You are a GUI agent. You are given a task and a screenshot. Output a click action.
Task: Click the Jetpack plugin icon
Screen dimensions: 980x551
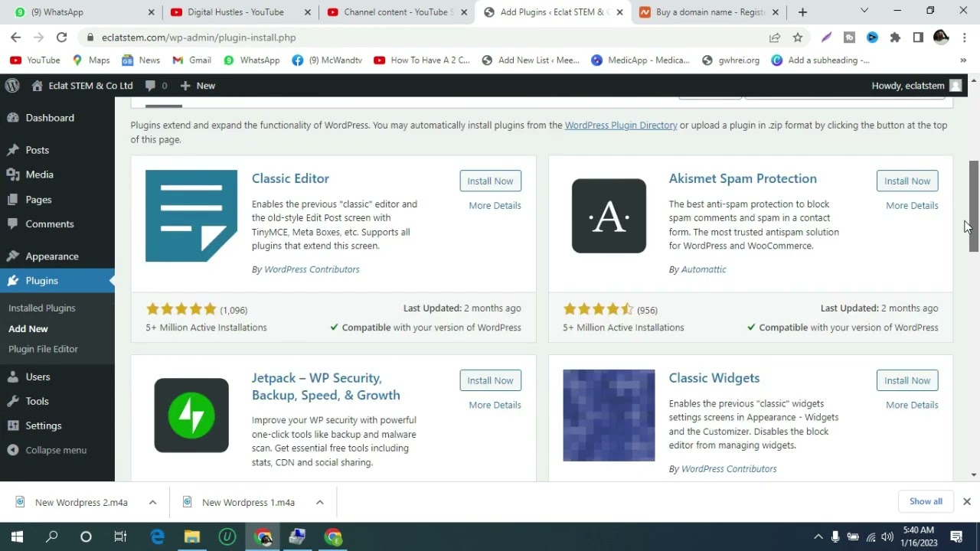191,416
